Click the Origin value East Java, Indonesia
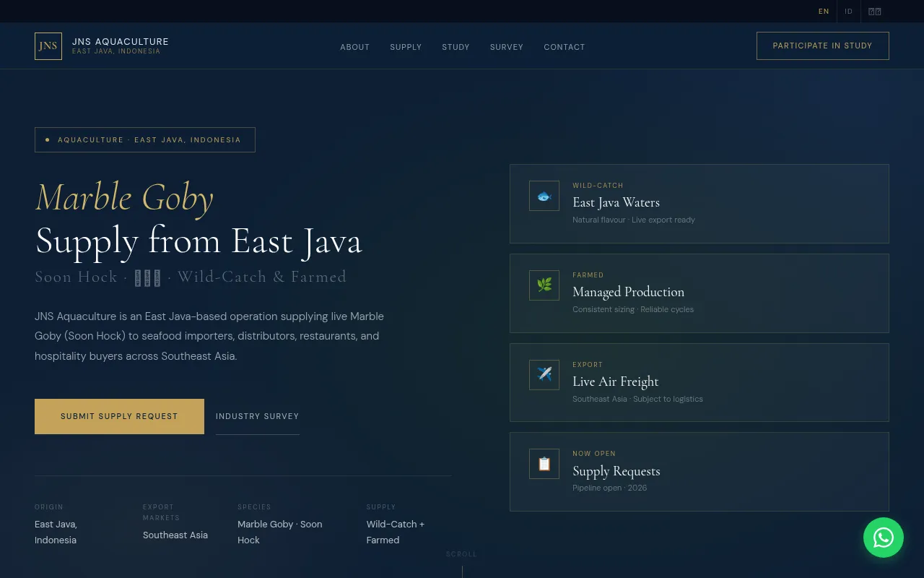 coord(56,532)
